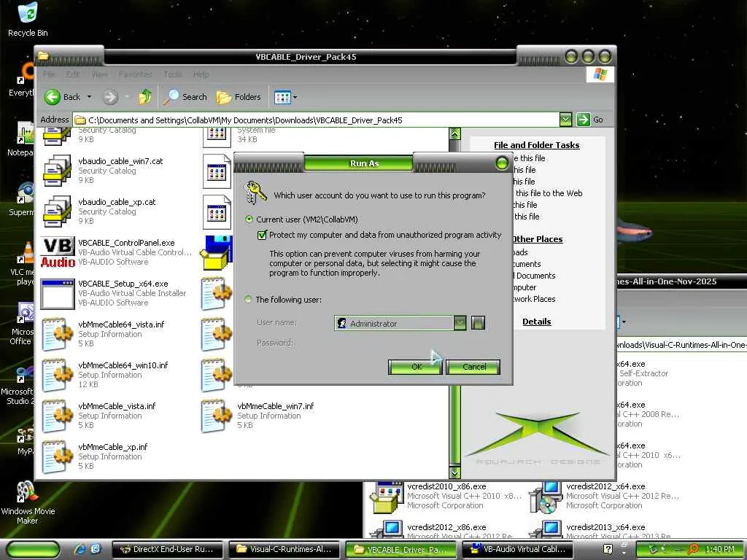Open the Start button

coord(32,550)
